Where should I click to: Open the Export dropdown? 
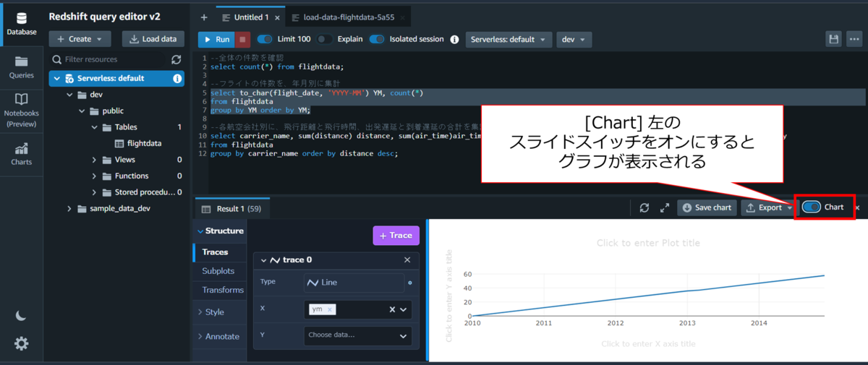[x=769, y=207]
